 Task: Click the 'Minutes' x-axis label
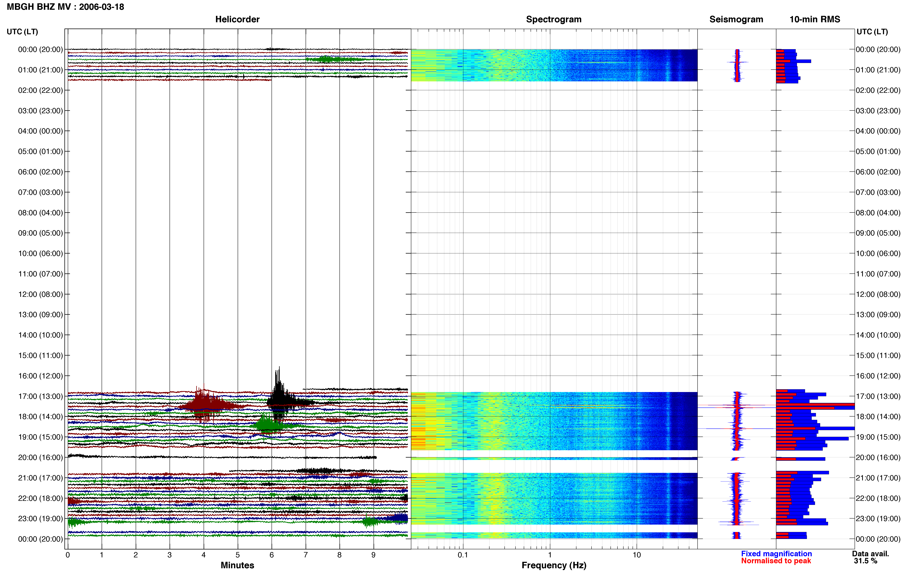tap(237, 565)
